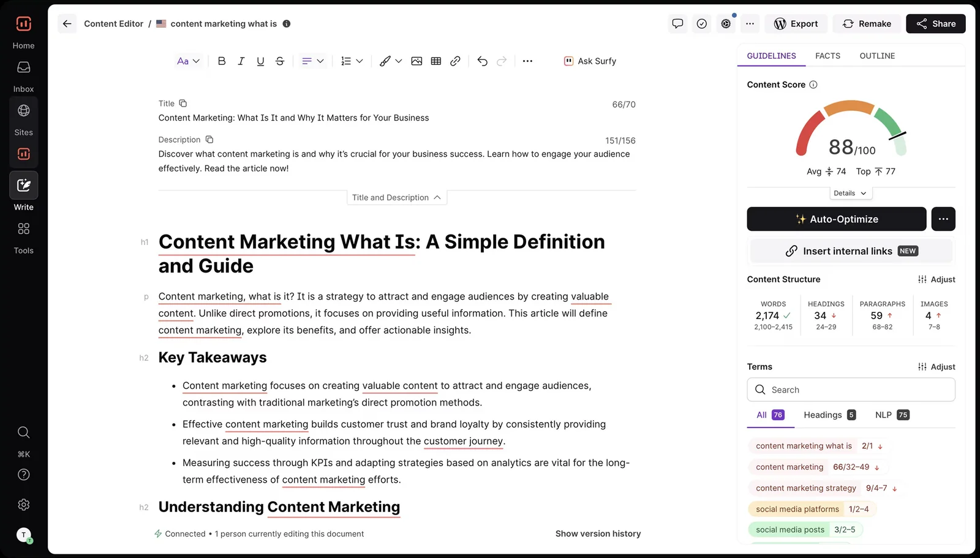Image resolution: width=980 pixels, height=558 pixels.
Task: Collapse the Title and Description section
Action: click(396, 197)
